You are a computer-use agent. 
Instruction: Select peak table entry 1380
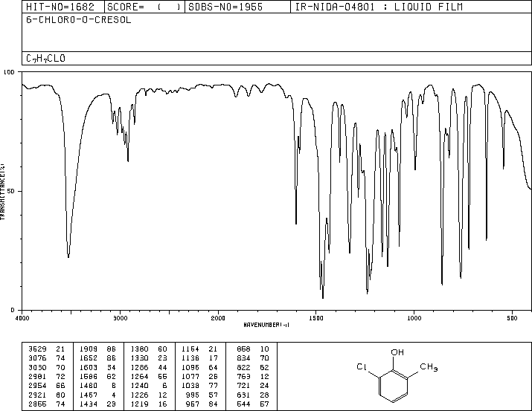coord(139,349)
